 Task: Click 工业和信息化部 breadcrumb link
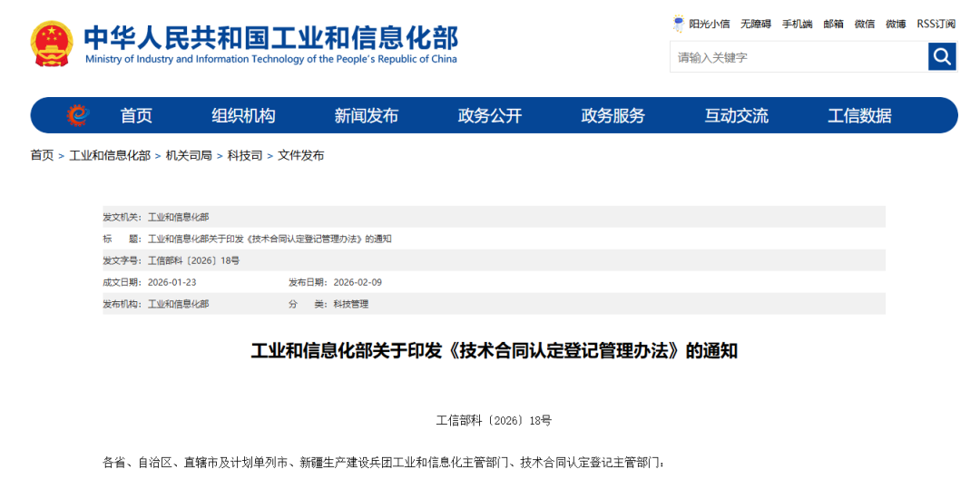(x=110, y=156)
